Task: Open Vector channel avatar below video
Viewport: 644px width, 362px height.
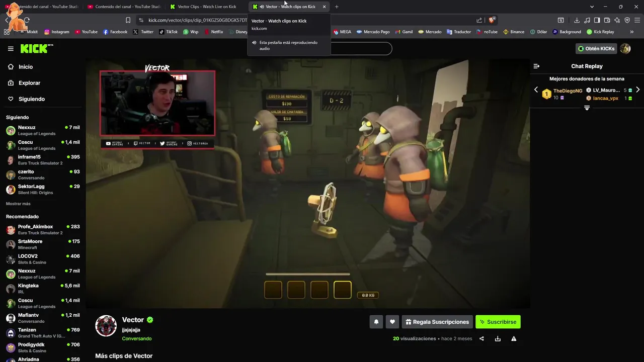Action: pos(106,326)
